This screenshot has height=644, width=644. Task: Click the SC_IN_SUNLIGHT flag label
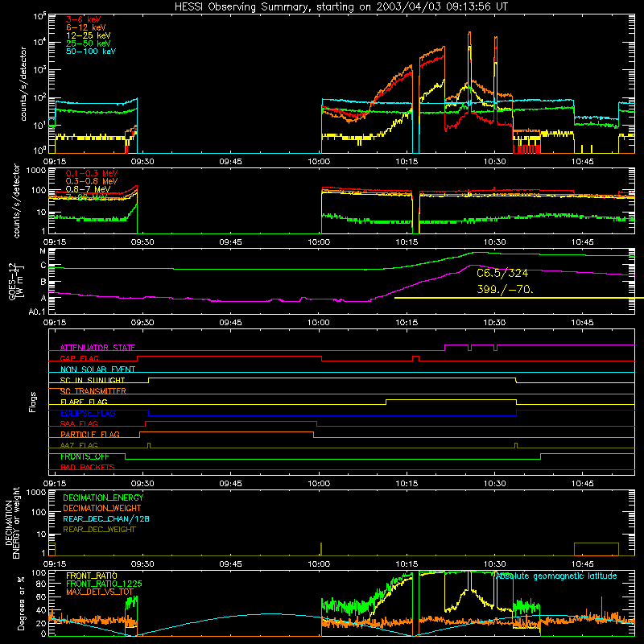(x=93, y=380)
